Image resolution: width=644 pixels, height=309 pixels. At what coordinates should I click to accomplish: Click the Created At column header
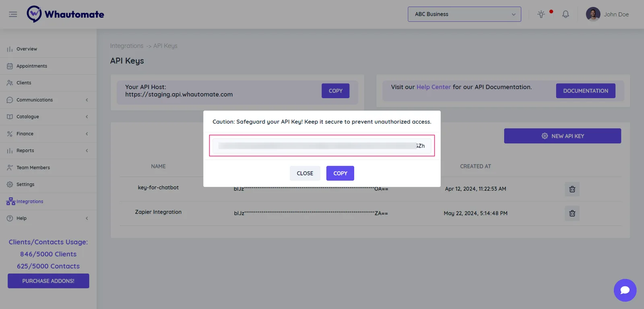(x=475, y=166)
